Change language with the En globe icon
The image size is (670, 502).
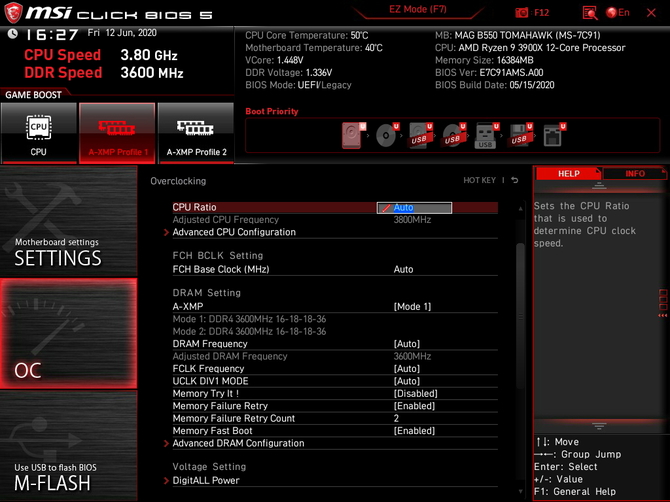pos(618,13)
